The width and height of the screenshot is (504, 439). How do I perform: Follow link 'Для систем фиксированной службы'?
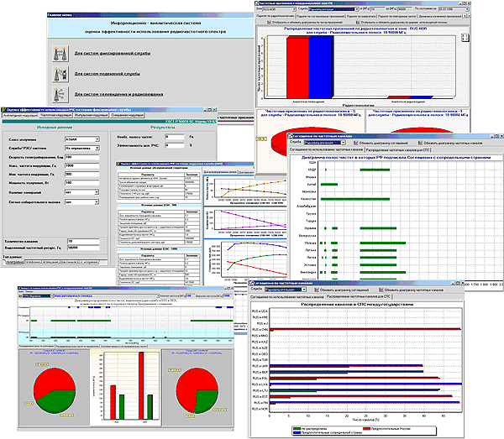point(113,54)
